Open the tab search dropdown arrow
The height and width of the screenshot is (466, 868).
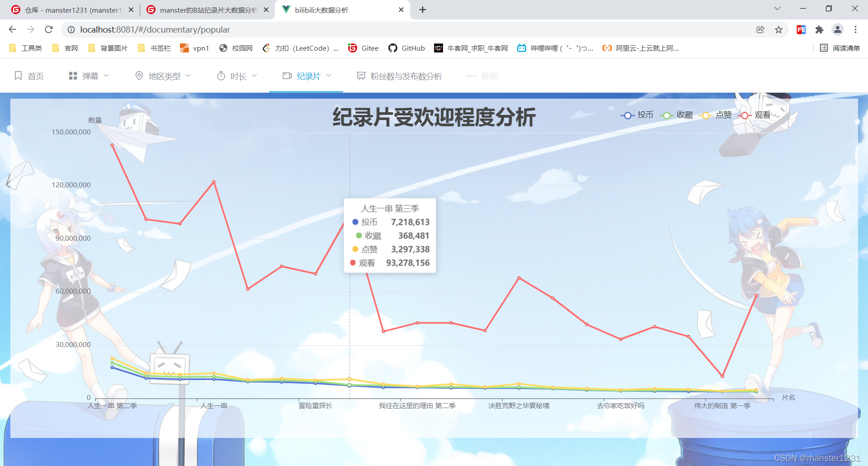(x=777, y=9)
